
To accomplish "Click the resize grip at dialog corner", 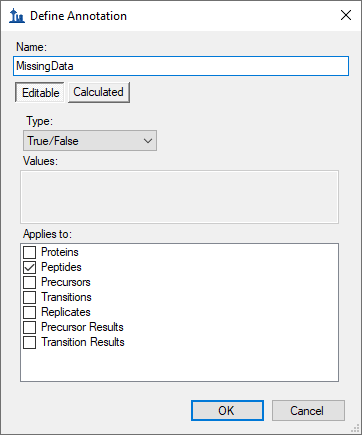I will click(x=356, y=429).
